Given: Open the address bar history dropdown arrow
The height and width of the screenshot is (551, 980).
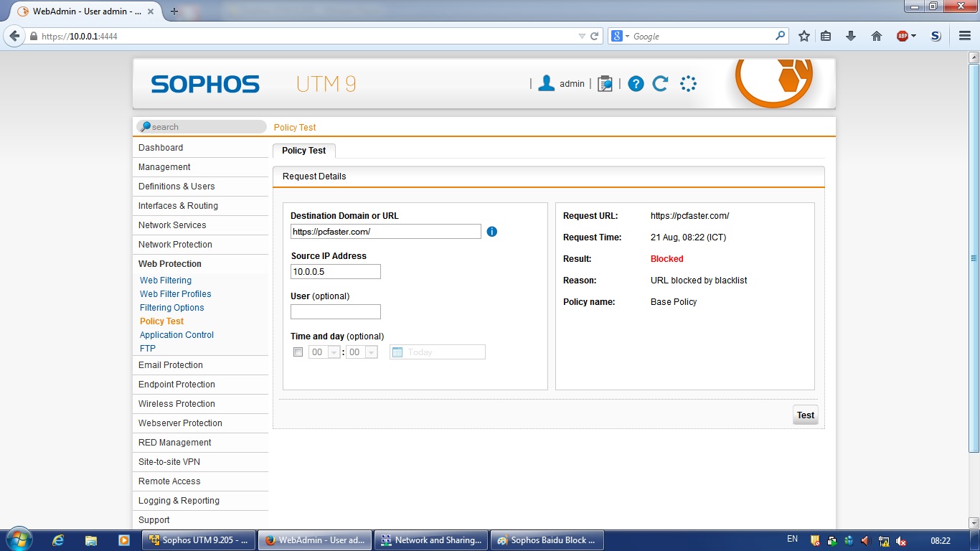Looking at the screenshot, I should click(582, 36).
